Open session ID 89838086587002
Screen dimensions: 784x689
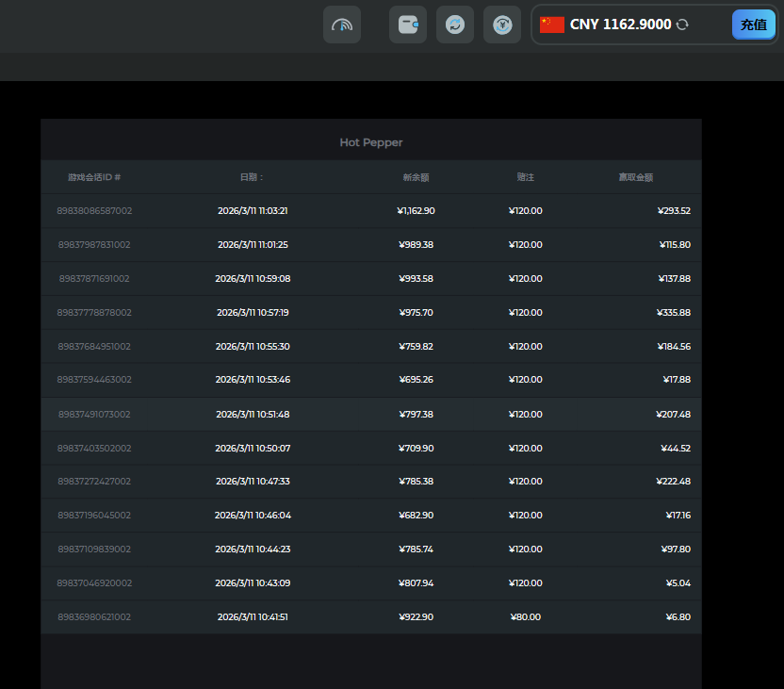(x=94, y=211)
